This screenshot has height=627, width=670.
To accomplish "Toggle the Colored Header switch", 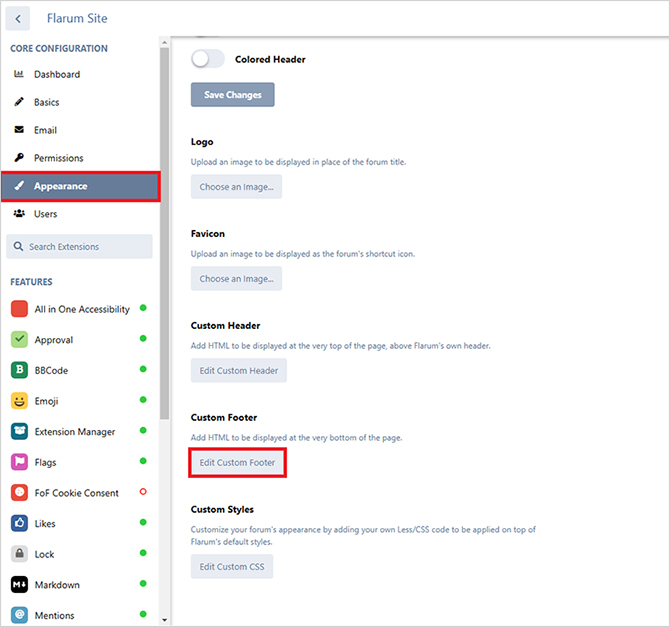I will click(207, 59).
